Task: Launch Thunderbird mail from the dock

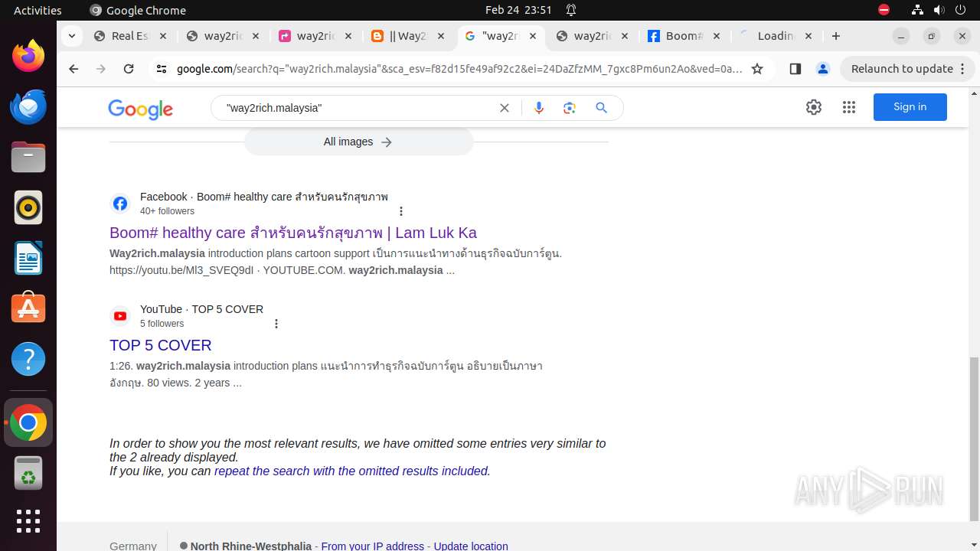Action: (28, 107)
